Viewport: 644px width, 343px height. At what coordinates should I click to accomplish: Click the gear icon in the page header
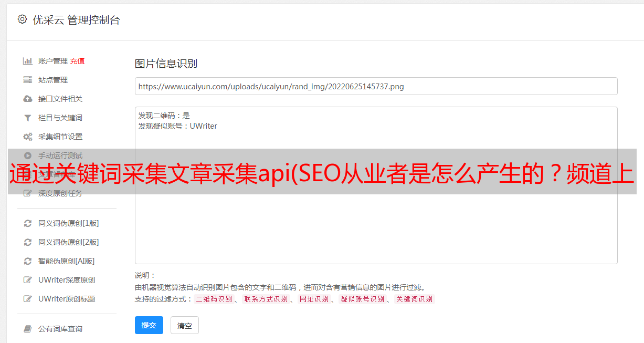click(x=22, y=19)
